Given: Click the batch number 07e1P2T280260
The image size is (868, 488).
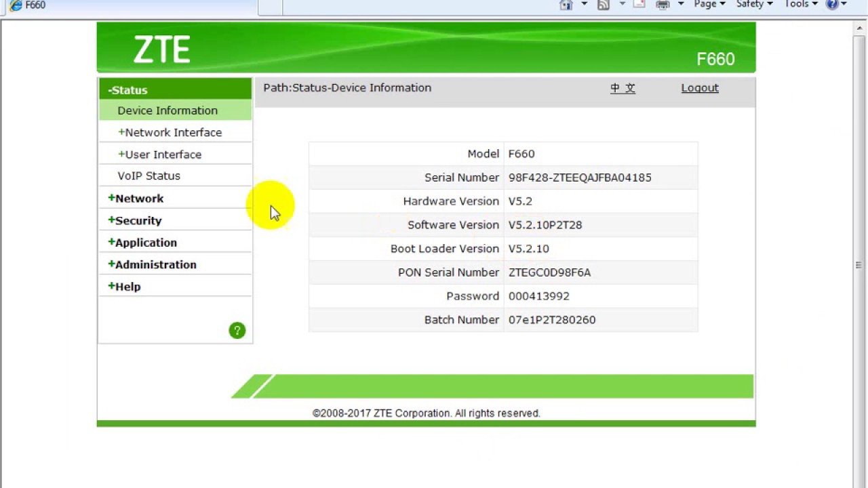Looking at the screenshot, I should [x=552, y=320].
